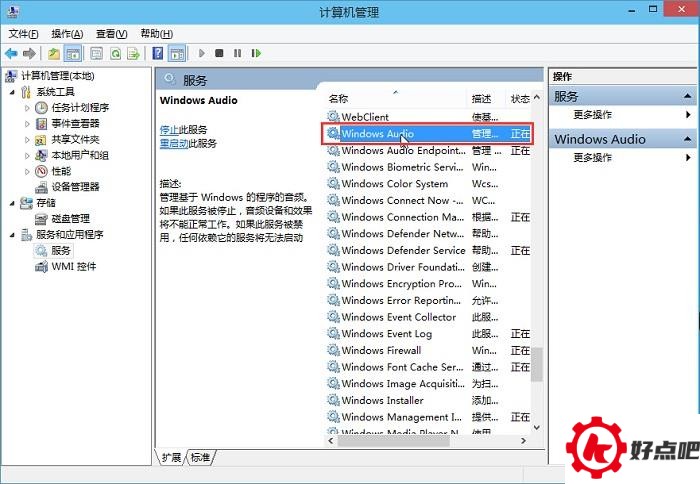Open the Help toolbar icon
700x484 pixels.
pos(158,54)
